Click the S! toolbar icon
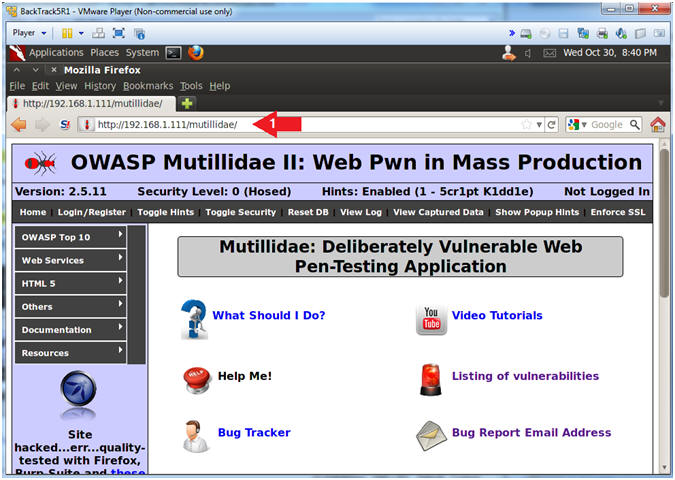This screenshot has height=480, width=675. pos(65,124)
